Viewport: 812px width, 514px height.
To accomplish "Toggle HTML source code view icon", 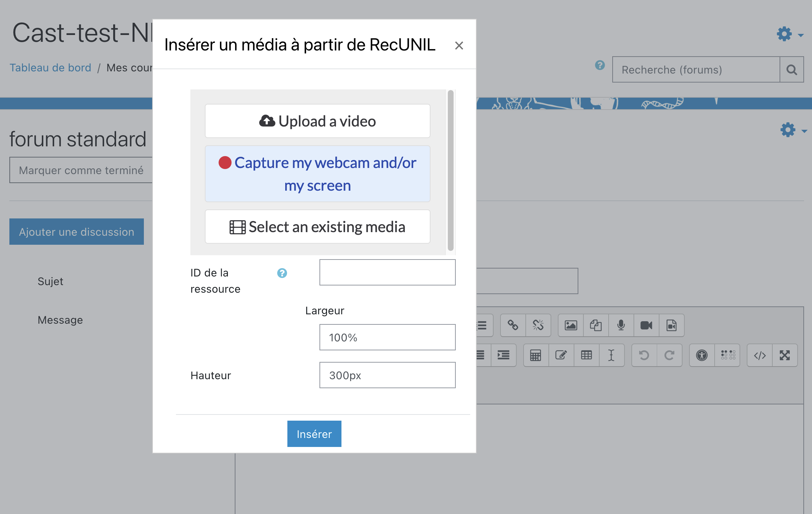I will click(x=760, y=355).
